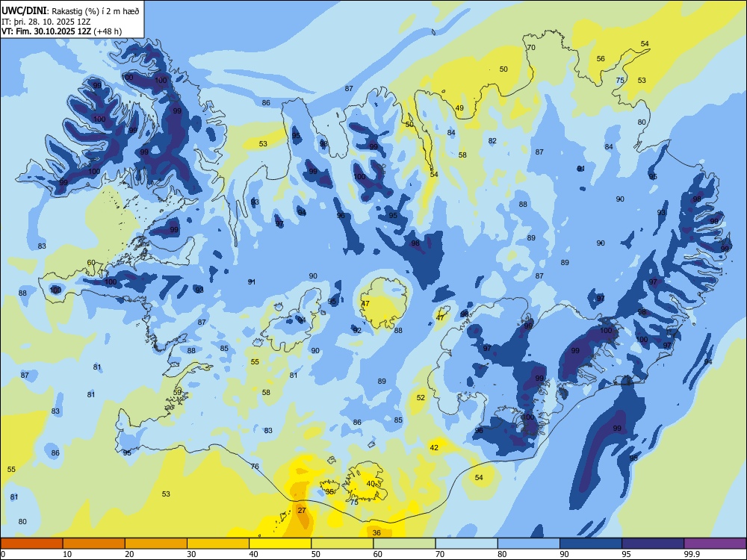Click the purple legend swatch above 99.9
747x560 pixels.
click(715, 544)
